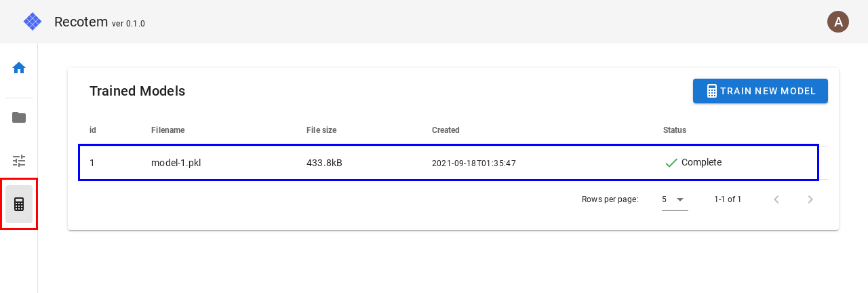This screenshot has height=293, width=868.
Task: Go to the previous page arrow
Action: pos(777,199)
